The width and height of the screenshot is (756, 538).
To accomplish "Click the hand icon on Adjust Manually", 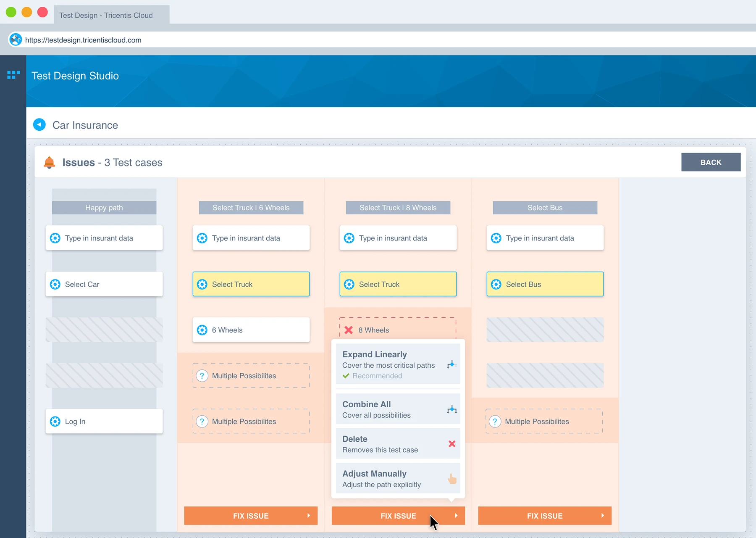I will 452,479.
